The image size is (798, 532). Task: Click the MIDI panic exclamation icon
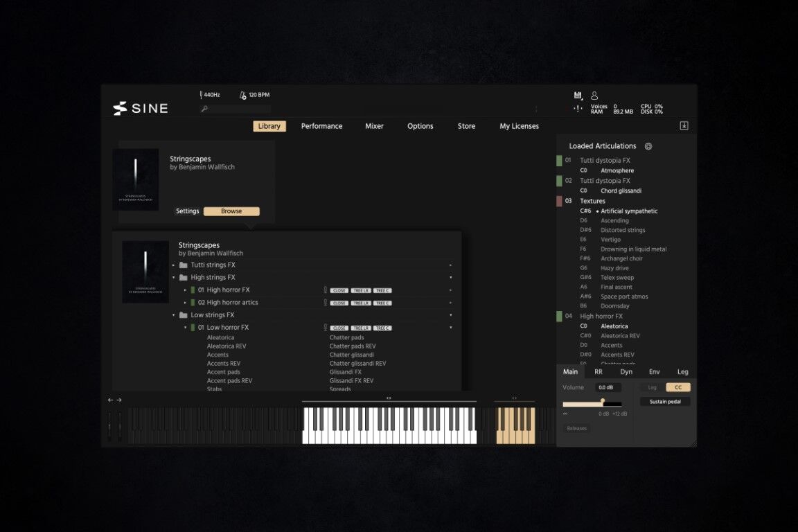(578, 108)
